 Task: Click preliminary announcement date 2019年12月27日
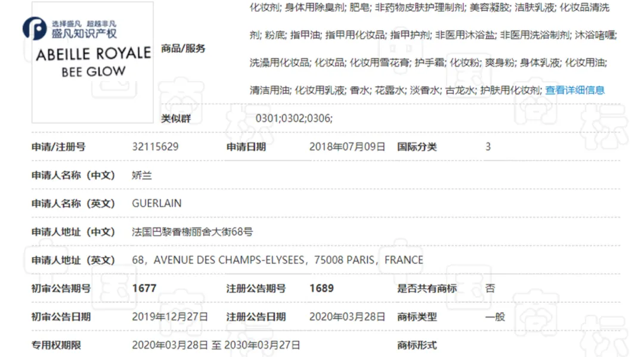170,317
